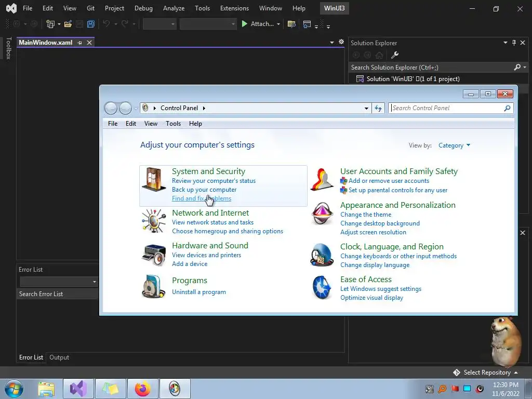The image size is (532, 399).
Task: Open Network and Internet globe icon
Action: pyautogui.click(x=154, y=221)
